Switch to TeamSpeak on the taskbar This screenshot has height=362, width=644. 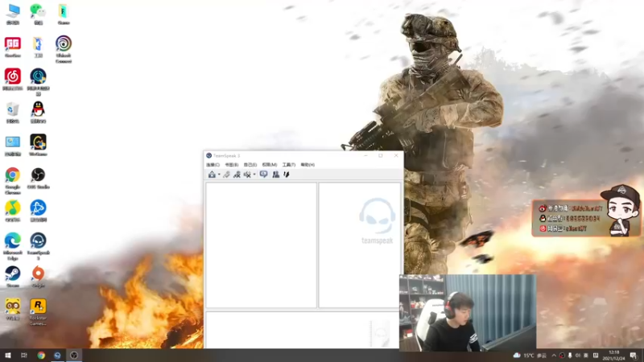click(57, 356)
